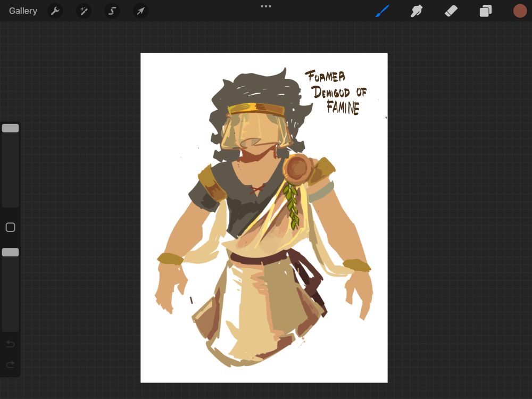Click the brush opacity slider handle
532x399 pixels.
[10, 252]
